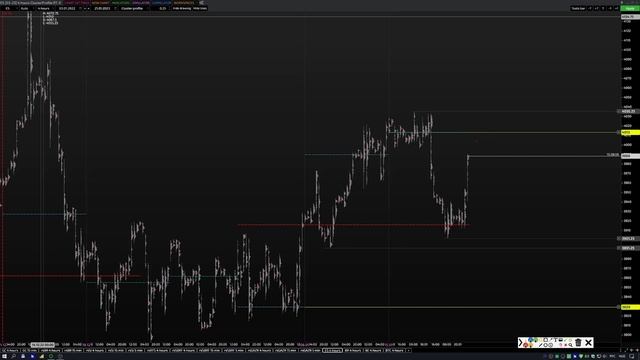Click the Hide drawing button
The width and height of the screenshot is (640, 360).
point(182,8)
